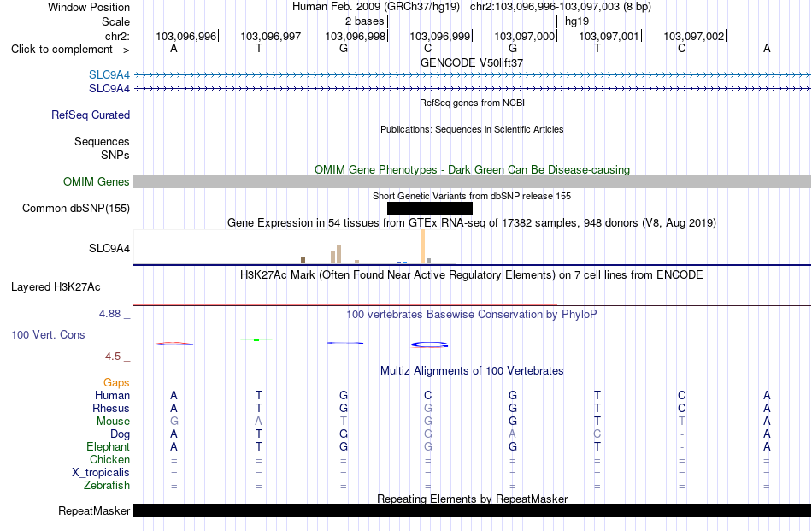Click the '100 Vert. Cons' label

(48, 334)
